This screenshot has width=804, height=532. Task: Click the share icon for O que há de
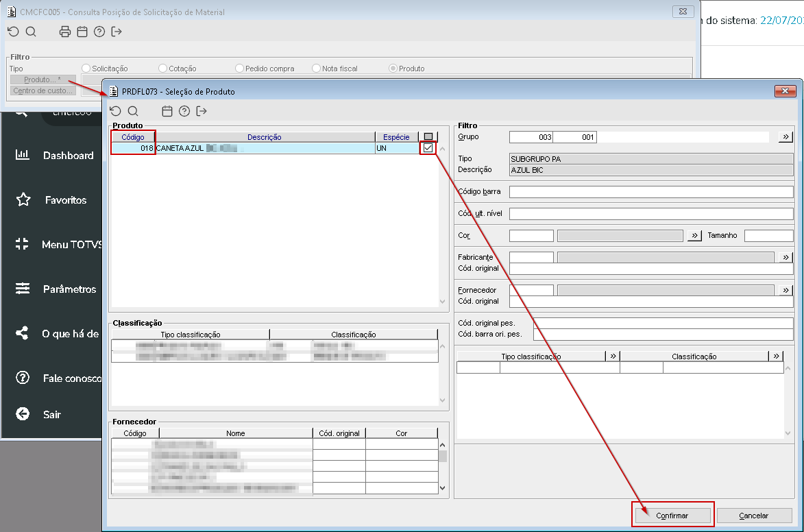click(22, 333)
